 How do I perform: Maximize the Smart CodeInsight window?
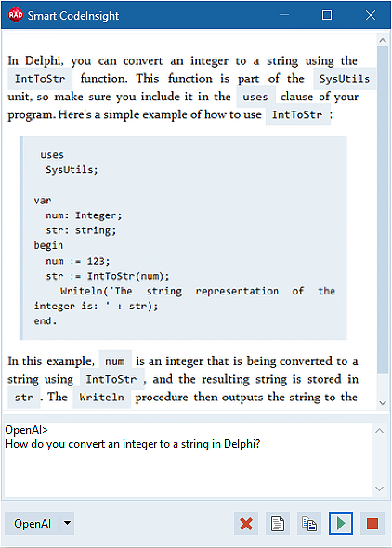coord(327,15)
